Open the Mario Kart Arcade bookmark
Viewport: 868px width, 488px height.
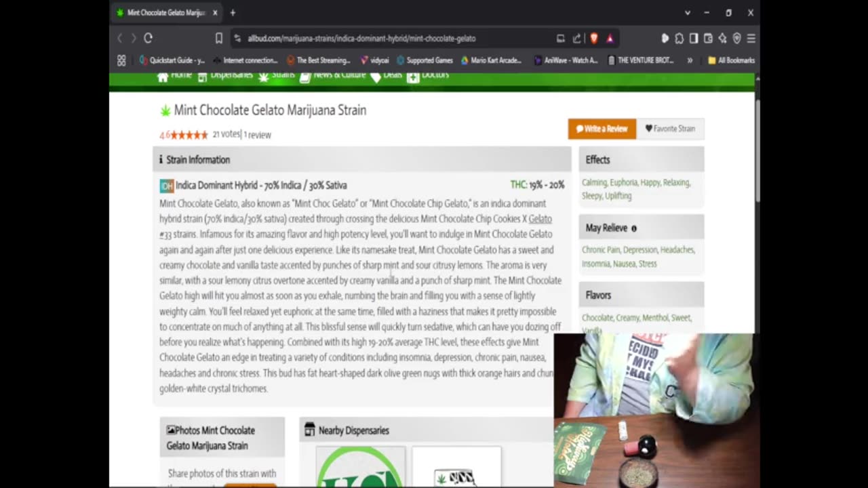pyautogui.click(x=492, y=60)
